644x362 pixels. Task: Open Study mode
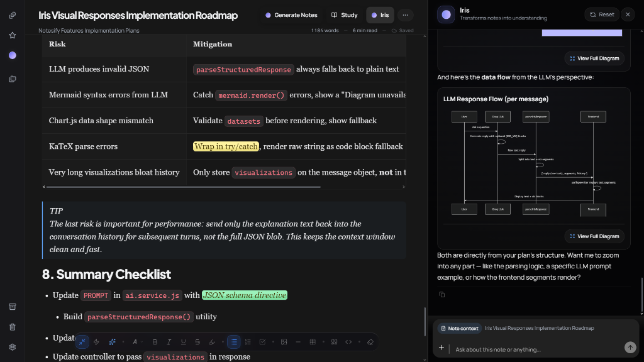click(345, 15)
